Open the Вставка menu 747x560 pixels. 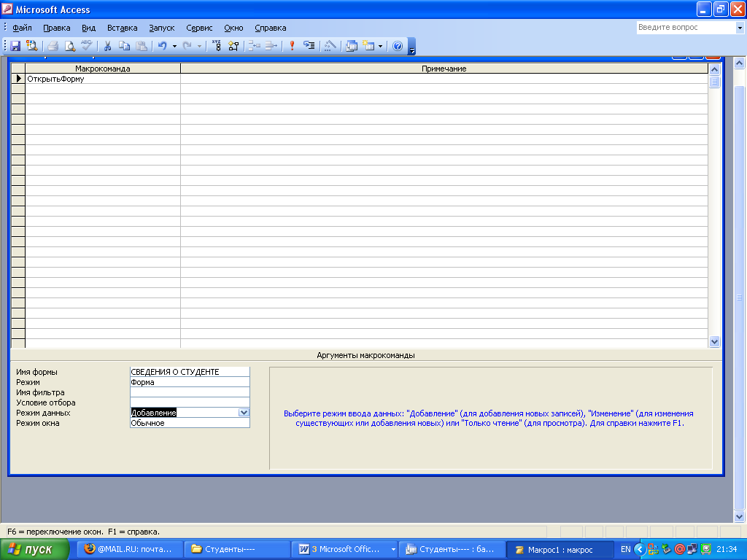pyautogui.click(x=122, y=28)
